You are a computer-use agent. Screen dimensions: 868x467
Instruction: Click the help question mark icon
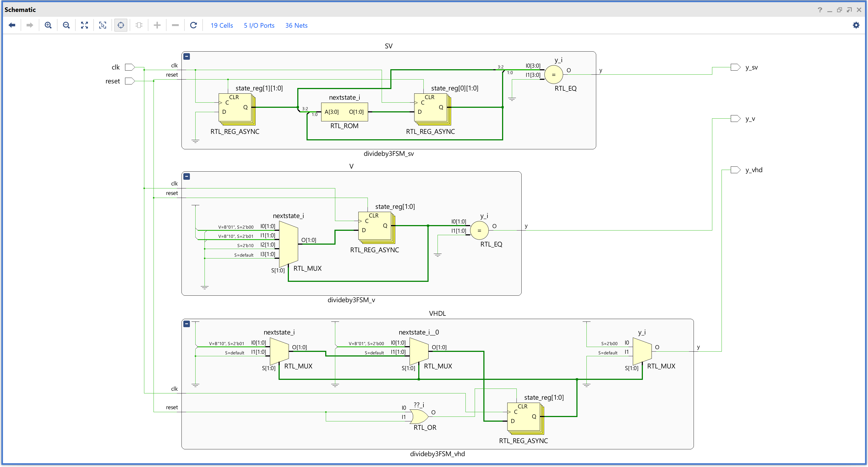(820, 10)
